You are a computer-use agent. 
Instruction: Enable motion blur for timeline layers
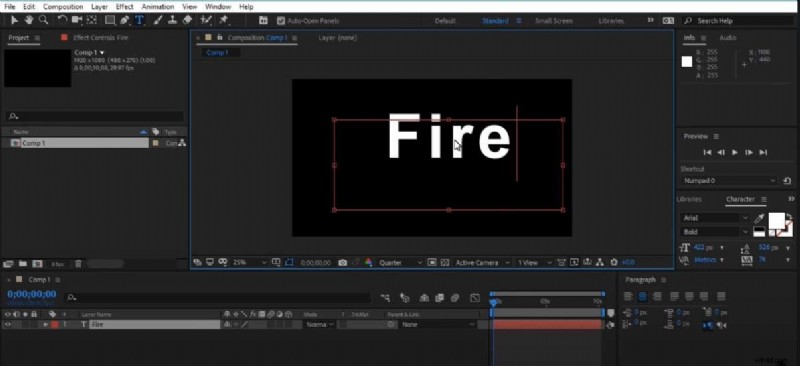point(455,298)
